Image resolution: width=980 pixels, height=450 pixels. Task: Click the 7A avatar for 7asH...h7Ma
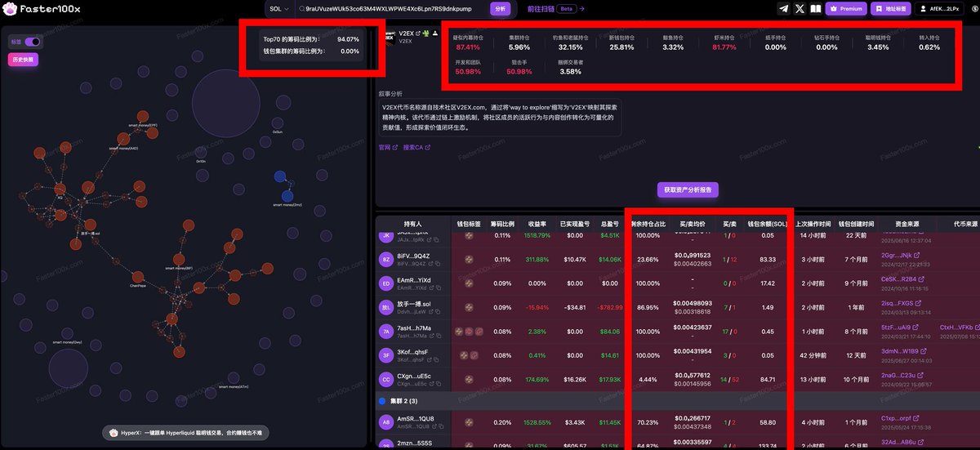pos(385,332)
